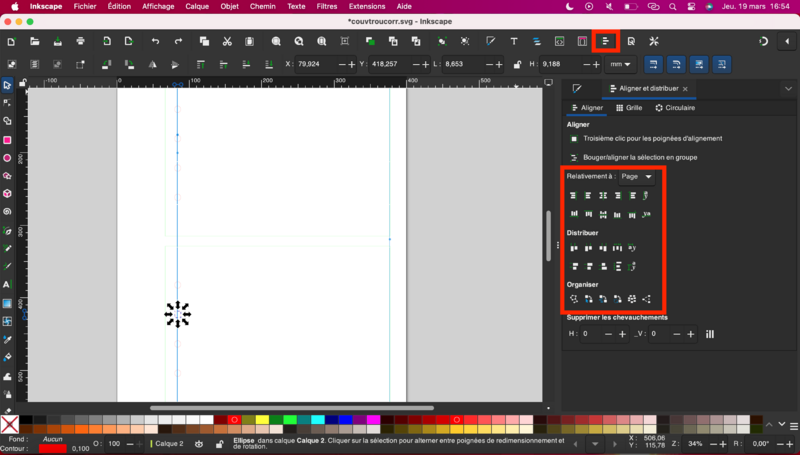Switch to the Grille tab
Image resolution: width=800 pixels, height=455 pixels.
pos(628,107)
